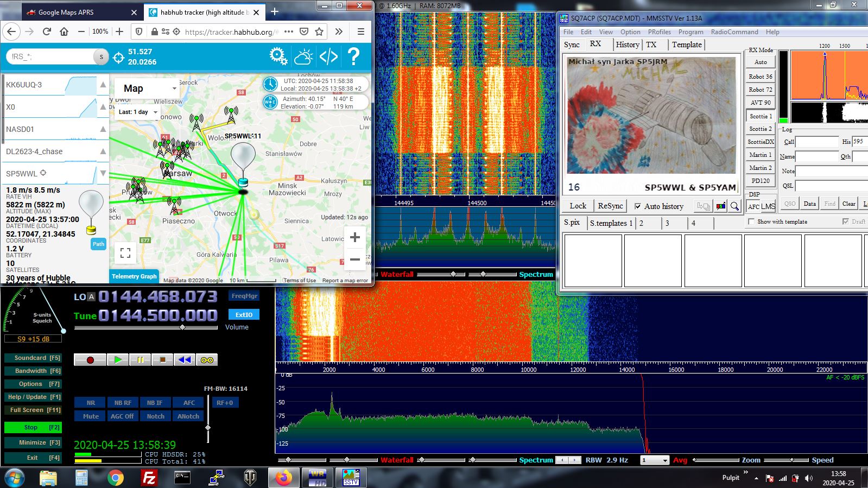Open the Telemetry Graph in habhub
Image resolution: width=868 pixels, height=488 pixels.
pyautogui.click(x=134, y=276)
